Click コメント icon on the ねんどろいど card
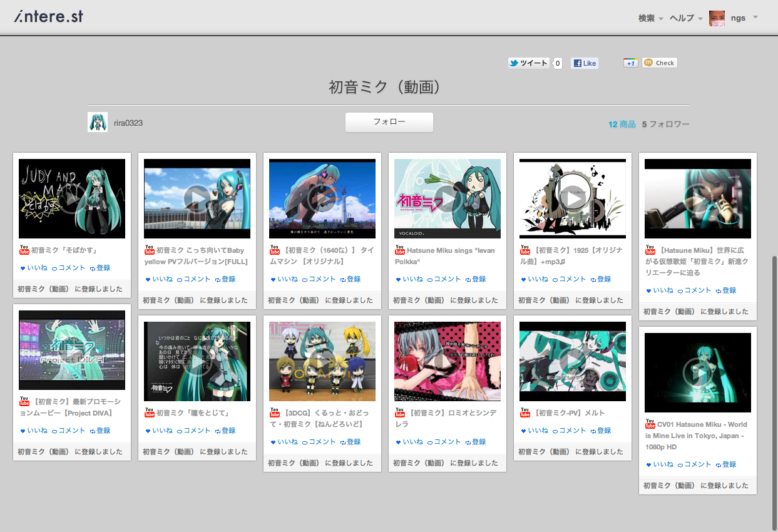 tap(305, 442)
